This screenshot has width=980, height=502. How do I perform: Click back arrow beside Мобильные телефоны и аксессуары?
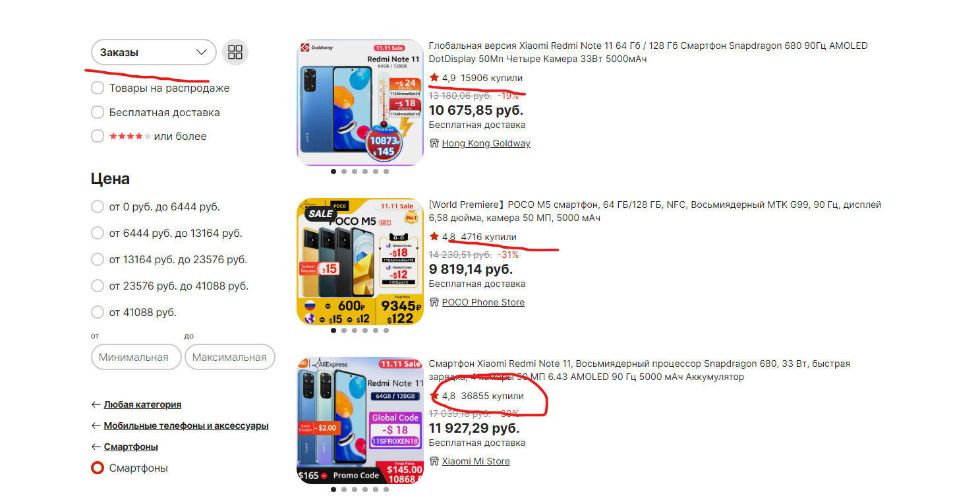tap(96, 425)
